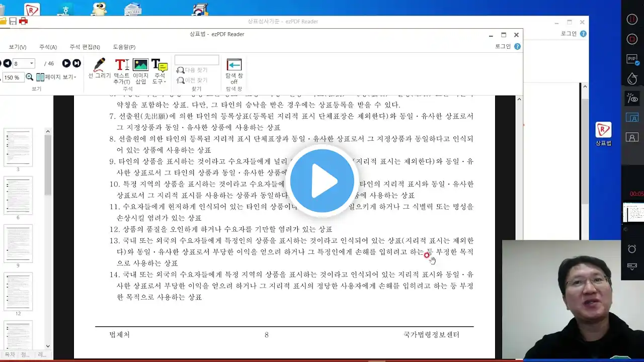
Task: Open the 상표법 desktop shortcut
Action: tap(603, 134)
